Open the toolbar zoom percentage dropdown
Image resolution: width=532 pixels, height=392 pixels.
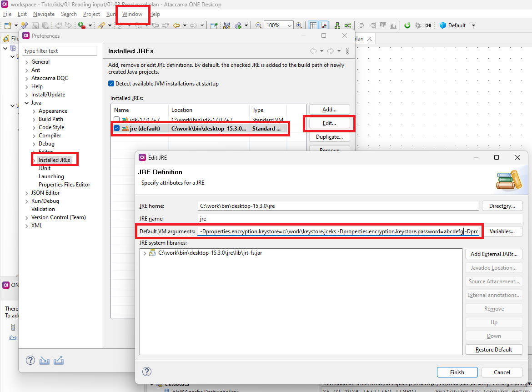pos(290,25)
